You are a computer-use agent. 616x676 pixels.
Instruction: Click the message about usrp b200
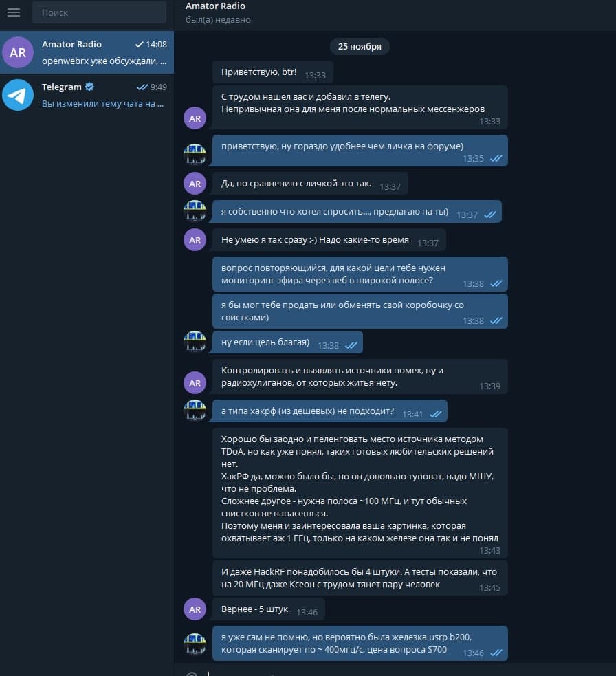[x=360, y=643]
